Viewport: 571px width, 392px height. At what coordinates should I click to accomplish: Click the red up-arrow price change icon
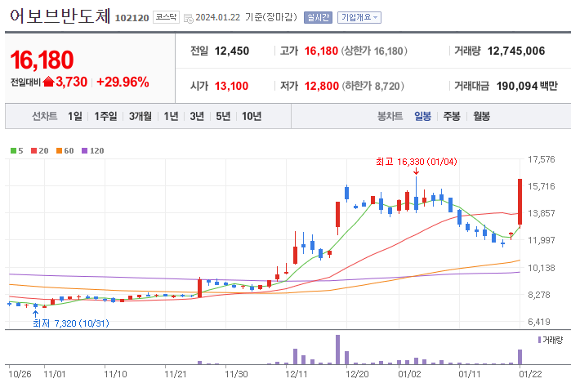tap(48, 82)
